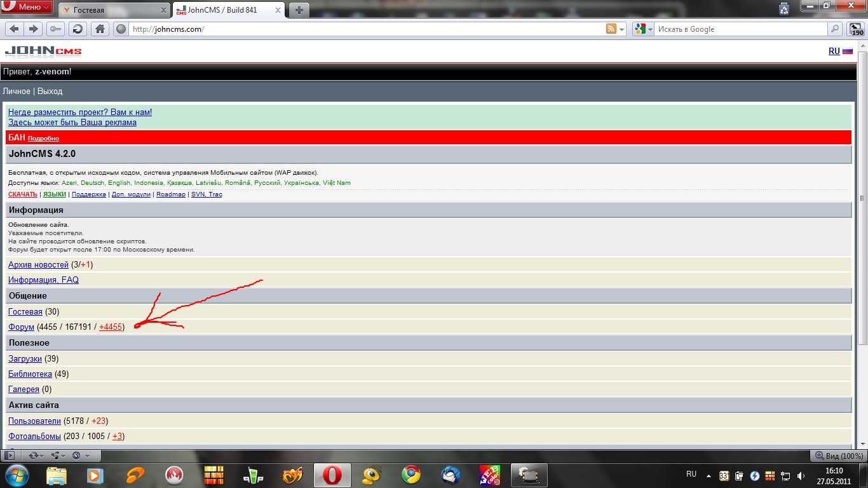Close the Гостевая tab
The height and width of the screenshot is (488, 868).
[164, 10]
